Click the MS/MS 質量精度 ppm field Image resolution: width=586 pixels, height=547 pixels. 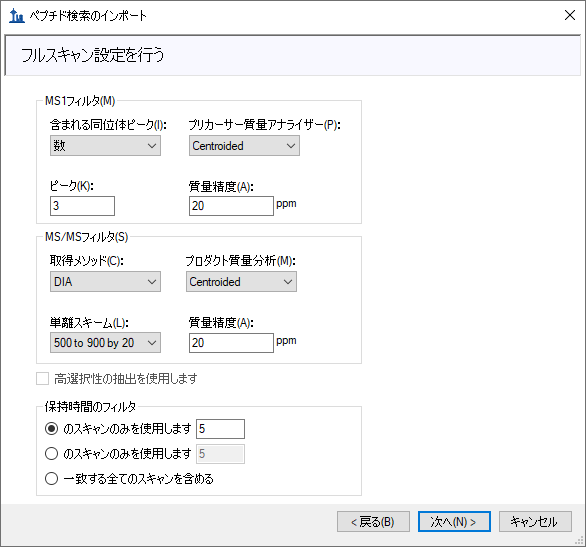click(x=231, y=343)
